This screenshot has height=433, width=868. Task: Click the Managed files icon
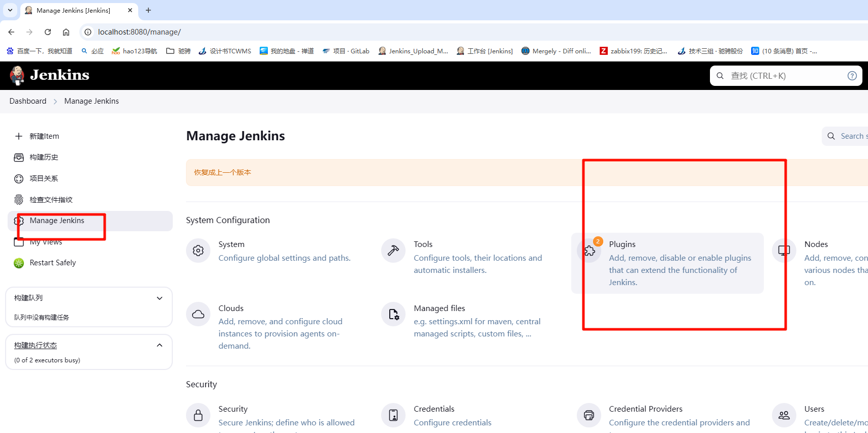pyautogui.click(x=393, y=315)
